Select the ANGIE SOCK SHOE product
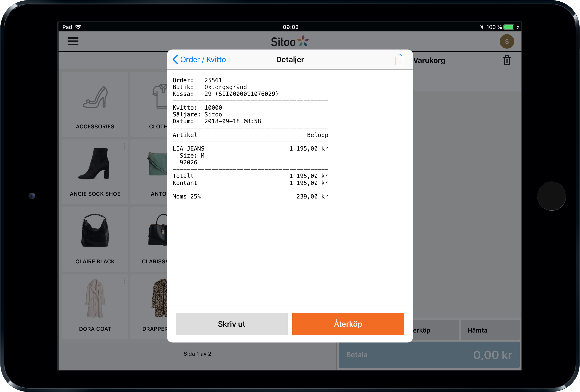The image size is (580, 392). tap(95, 172)
